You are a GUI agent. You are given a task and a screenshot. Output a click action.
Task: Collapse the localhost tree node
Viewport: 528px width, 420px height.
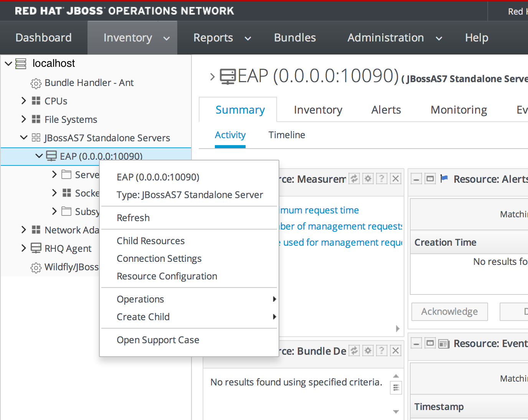point(8,63)
